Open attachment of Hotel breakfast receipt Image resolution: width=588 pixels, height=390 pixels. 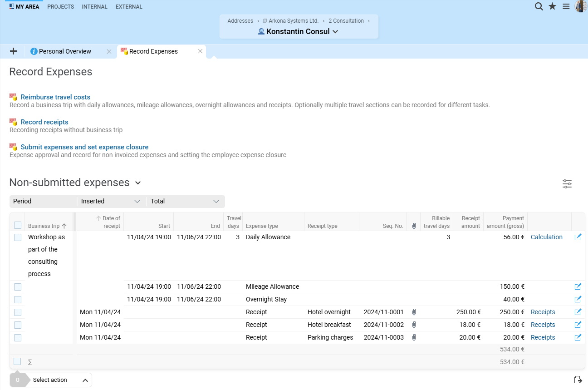[x=414, y=325]
